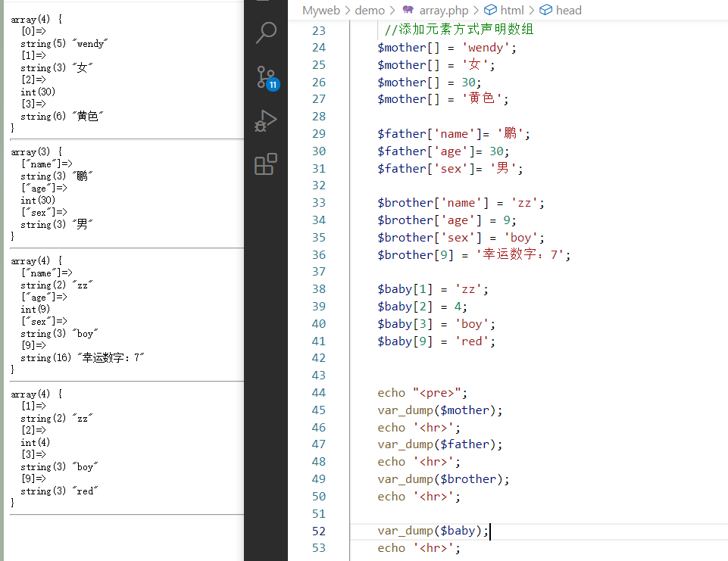Image resolution: width=728 pixels, height=561 pixels.
Task: Click the $mother[] = 30 line
Action: tap(429, 82)
